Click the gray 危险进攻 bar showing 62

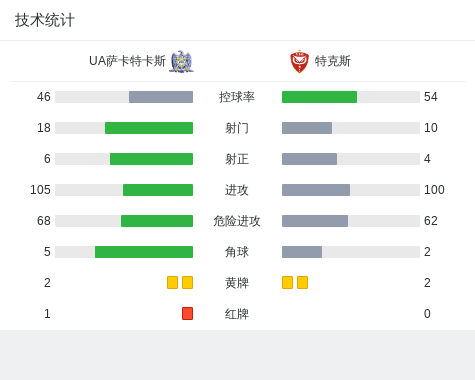[315, 221]
